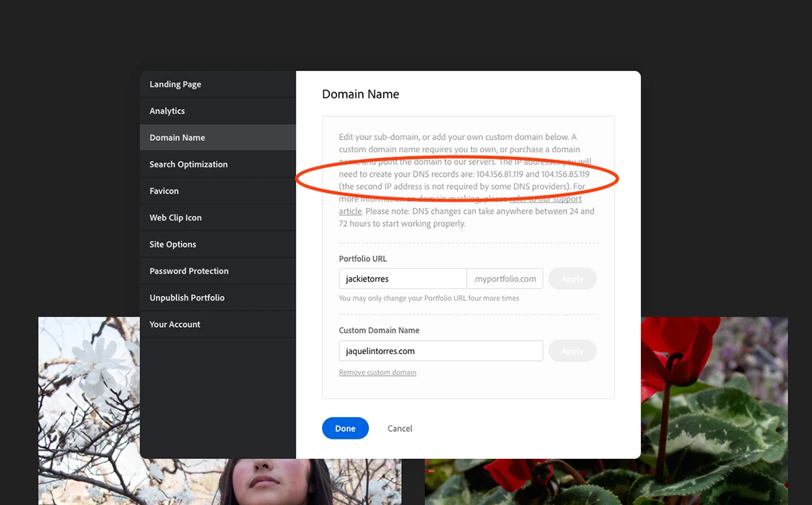This screenshot has width=812, height=505.
Task: Open the Favicon settings section
Action: [x=164, y=190]
